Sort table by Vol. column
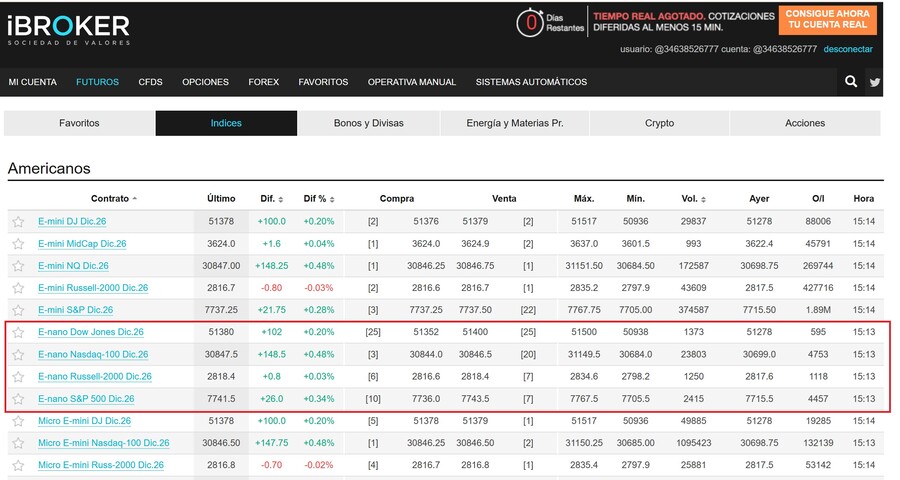 pos(693,199)
